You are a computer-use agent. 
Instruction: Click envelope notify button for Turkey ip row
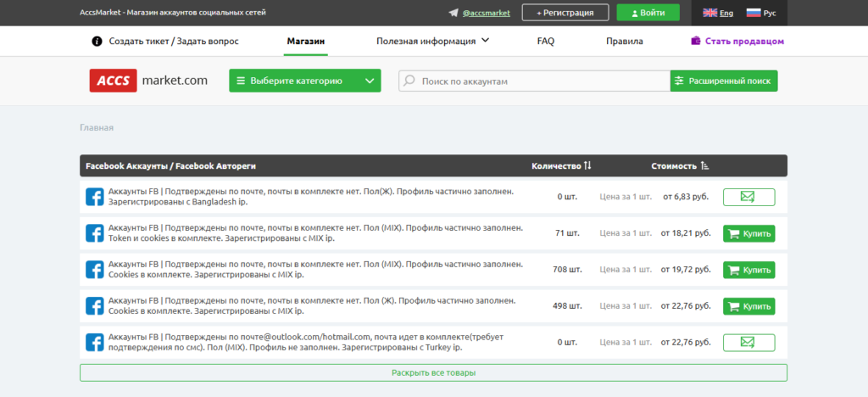(749, 343)
